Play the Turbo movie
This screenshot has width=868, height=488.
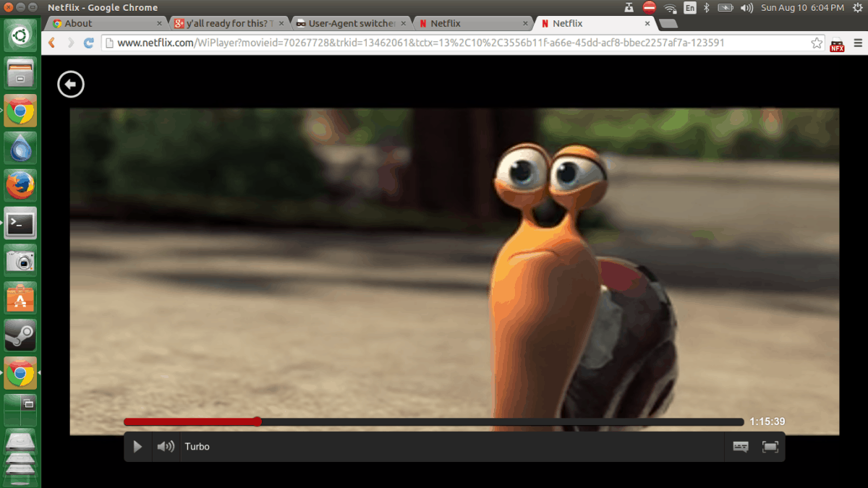click(137, 447)
